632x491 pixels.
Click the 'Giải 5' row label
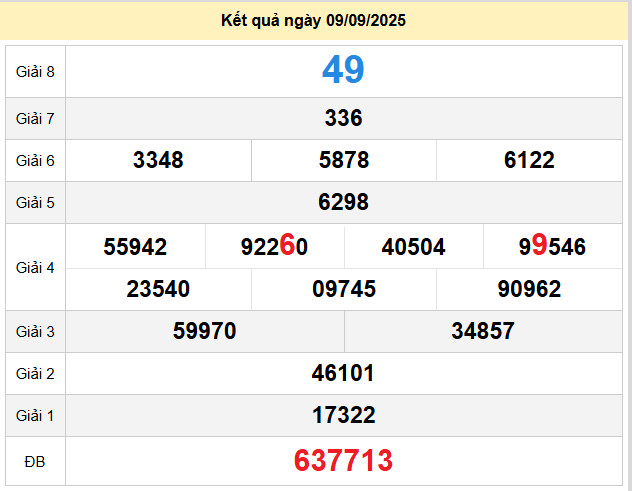tap(35, 202)
